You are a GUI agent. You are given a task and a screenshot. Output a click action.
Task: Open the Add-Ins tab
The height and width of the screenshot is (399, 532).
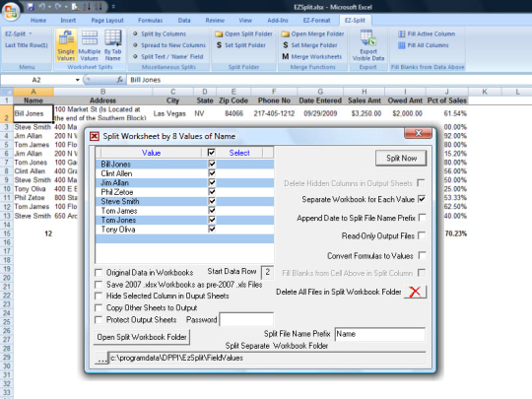tap(278, 21)
